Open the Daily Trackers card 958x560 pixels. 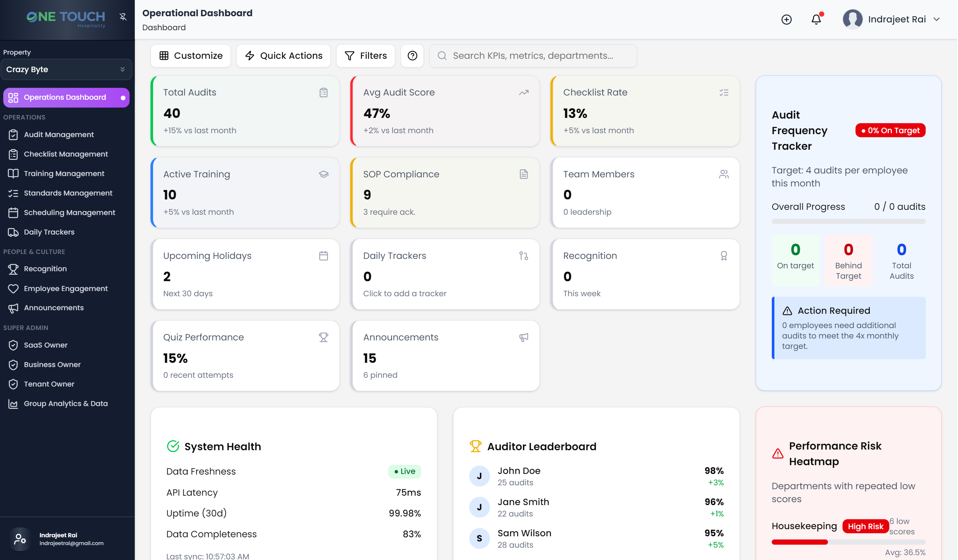pyautogui.click(x=445, y=274)
